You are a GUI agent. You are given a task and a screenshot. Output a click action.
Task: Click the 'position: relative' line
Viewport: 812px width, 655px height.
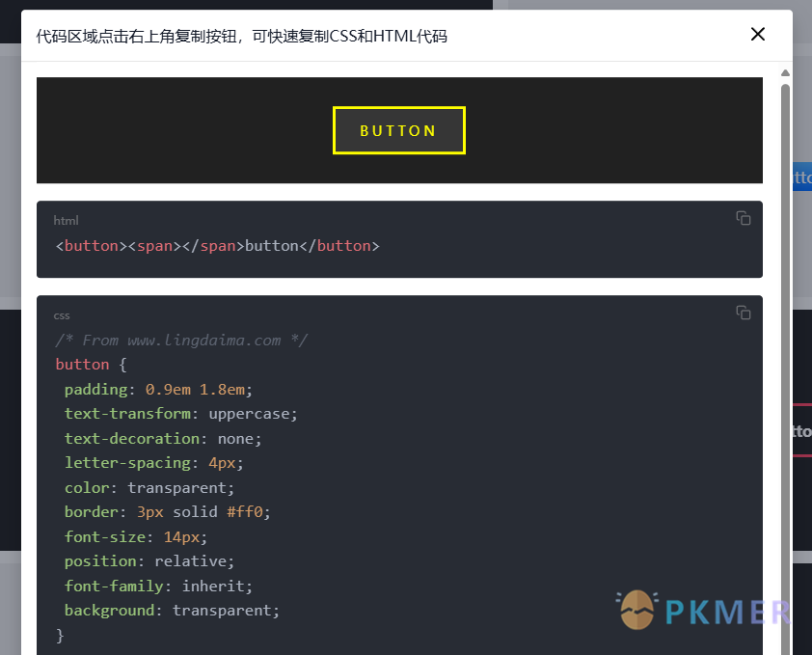click(x=149, y=561)
